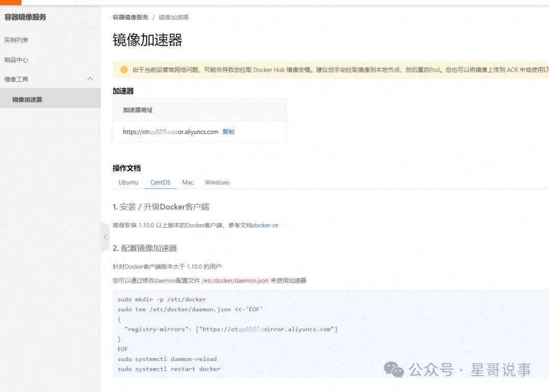The width and height of the screenshot is (549, 392).
Task: Click the orange warning icon in the notice banner
Action: [x=124, y=70]
